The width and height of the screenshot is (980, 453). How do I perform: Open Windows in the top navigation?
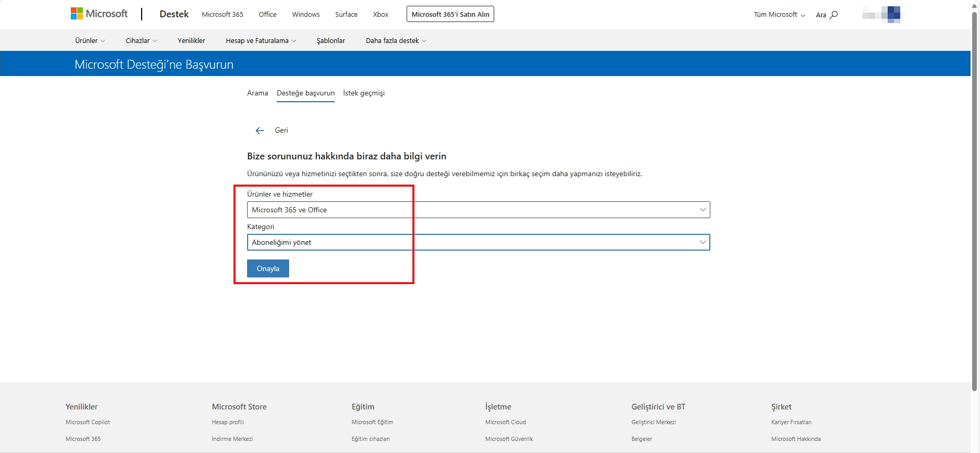click(x=306, y=14)
